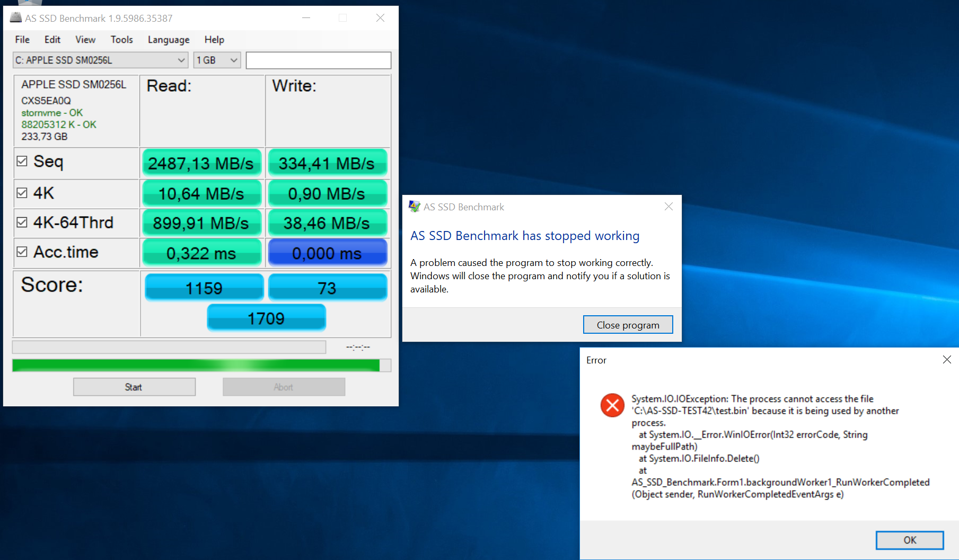Image resolution: width=959 pixels, height=560 pixels.
Task: Toggle the Acc.time test checkbox
Action: pyautogui.click(x=22, y=252)
